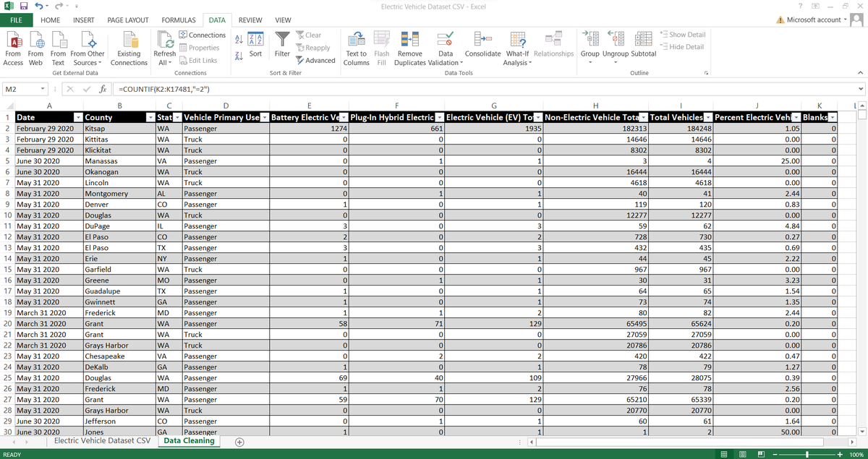Screen dimensions: 868x459
Task: Toggle the Filter funnel button
Action: tap(283, 43)
